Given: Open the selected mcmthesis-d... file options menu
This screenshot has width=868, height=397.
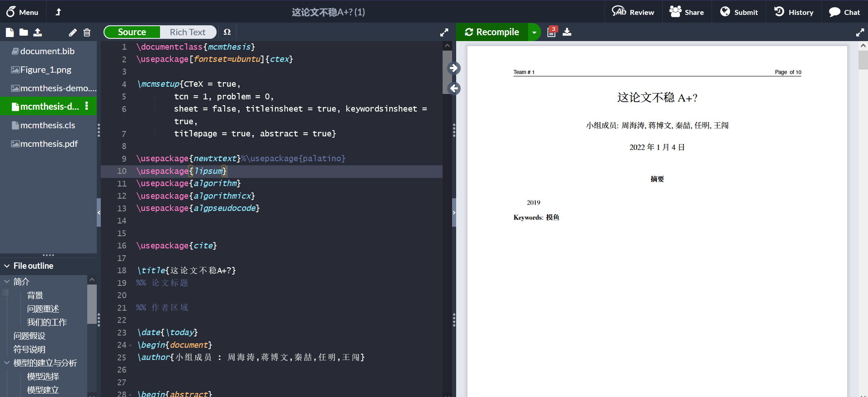Looking at the screenshot, I should 86,106.
